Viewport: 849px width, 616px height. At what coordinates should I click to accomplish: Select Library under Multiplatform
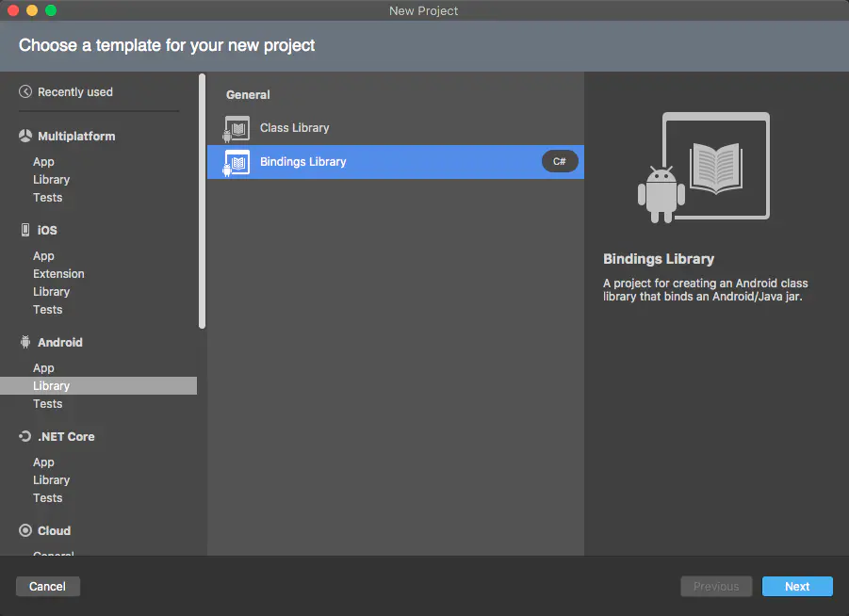pos(52,180)
